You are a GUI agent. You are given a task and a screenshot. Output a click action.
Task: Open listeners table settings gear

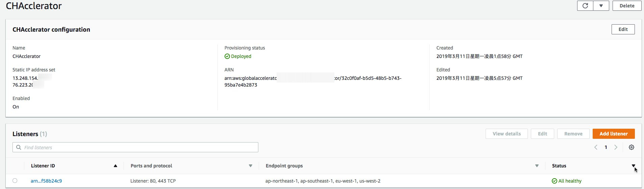pyautogui.click(x=631, y=147)
